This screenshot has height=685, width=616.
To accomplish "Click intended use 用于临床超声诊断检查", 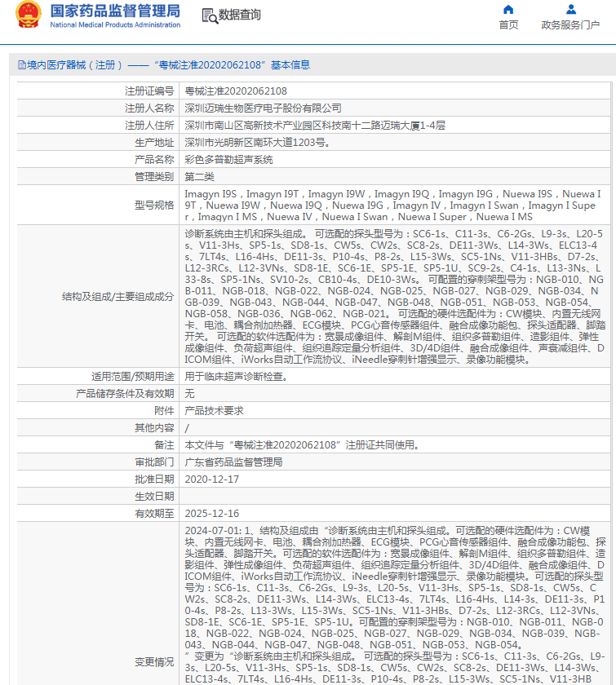I will click(236, 376).
